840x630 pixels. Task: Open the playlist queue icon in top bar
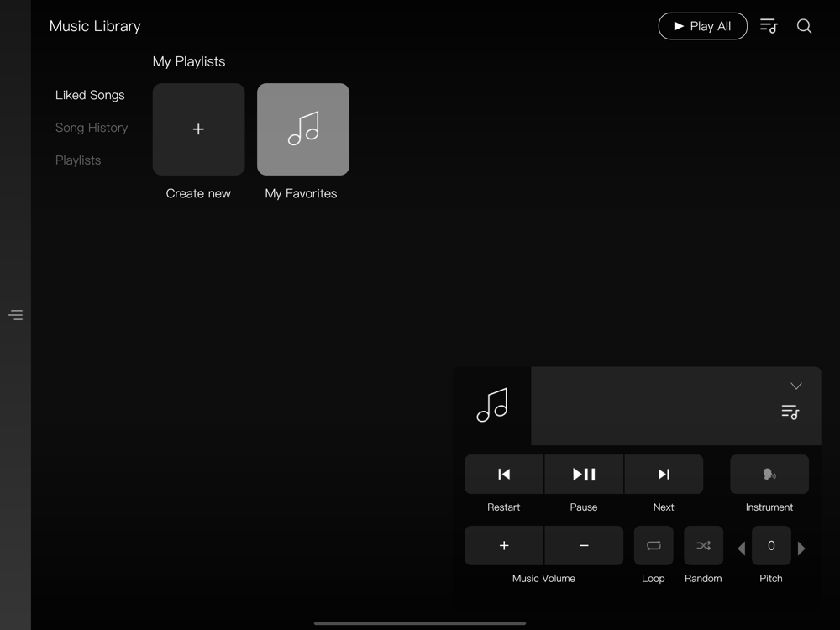pyautogui.click(x=769, y=26)
